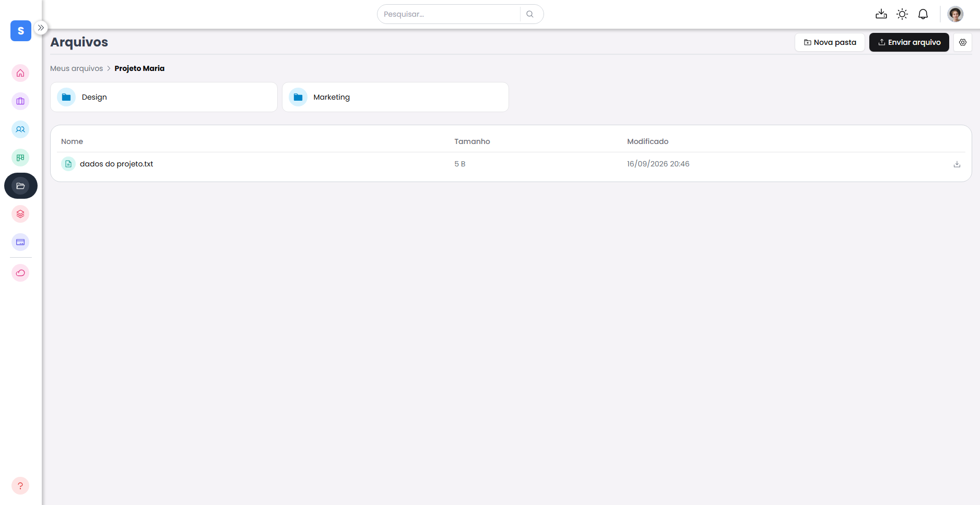Image resolution: width=980 pixels, height=505 pixels.
Task: Click the Enviar arquivo button
Action: [x=909, y=42]
